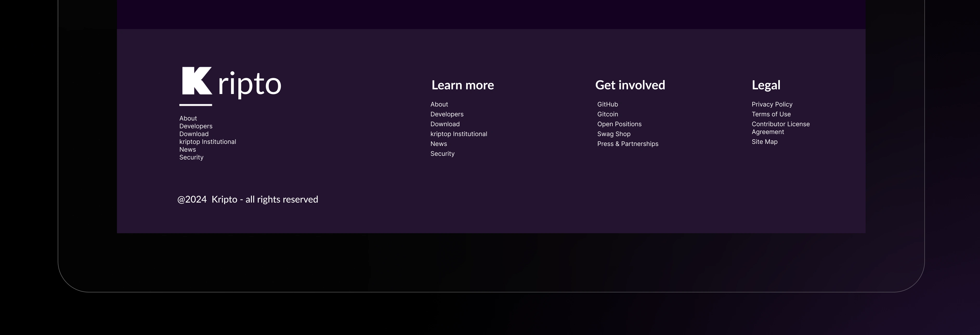Open Terms of Use link
980x335 pixels.
click(771, 114)
